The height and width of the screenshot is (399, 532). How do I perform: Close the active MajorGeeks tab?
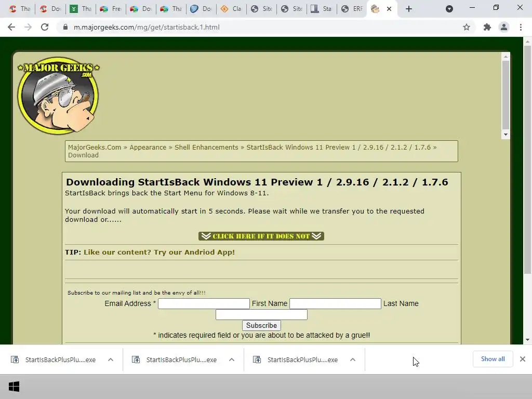point(389,9)
